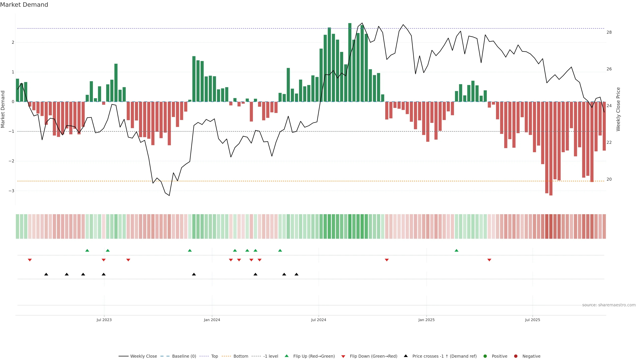The image size is (644, 362).
Task: Open the source: sharemaestro.com text
Action: coord(609,305)
